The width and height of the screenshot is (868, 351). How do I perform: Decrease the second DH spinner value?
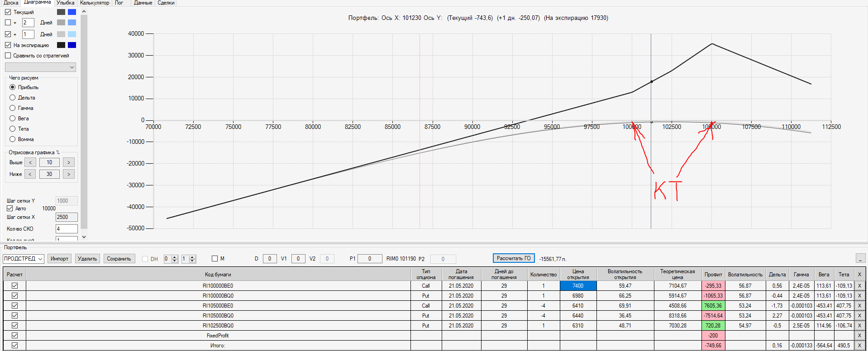tap(192, 261)
